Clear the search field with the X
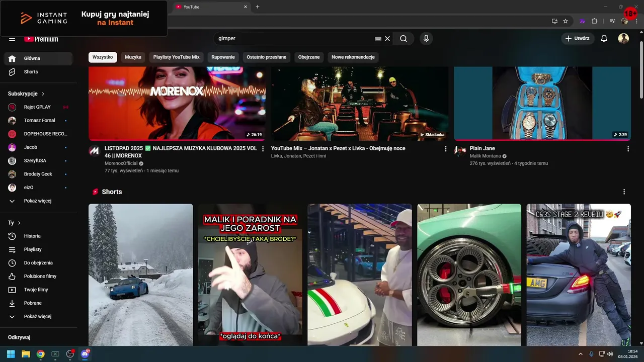The height and width of the screenshot is (362, 644). pyautogui.click(x=387, y=39)
